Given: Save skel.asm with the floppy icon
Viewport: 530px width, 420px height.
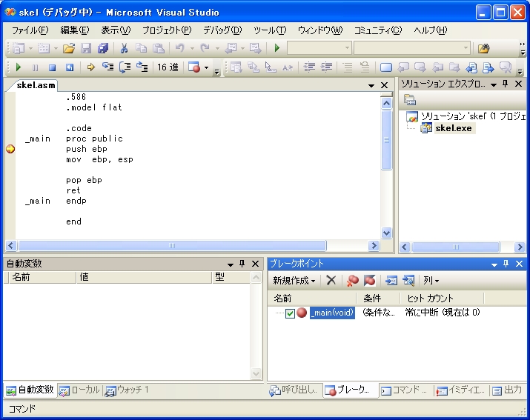Looking at the screenshot, I should click(x=86, y=48).
